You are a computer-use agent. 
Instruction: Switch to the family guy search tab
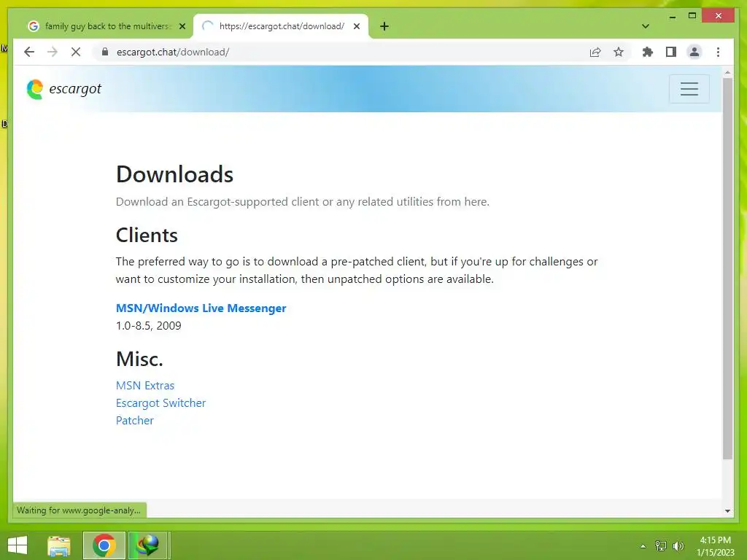[x=107, y=26]
